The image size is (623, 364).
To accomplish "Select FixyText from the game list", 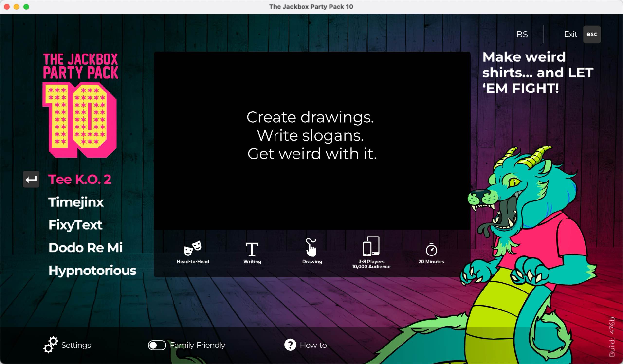I will (75, 225).
